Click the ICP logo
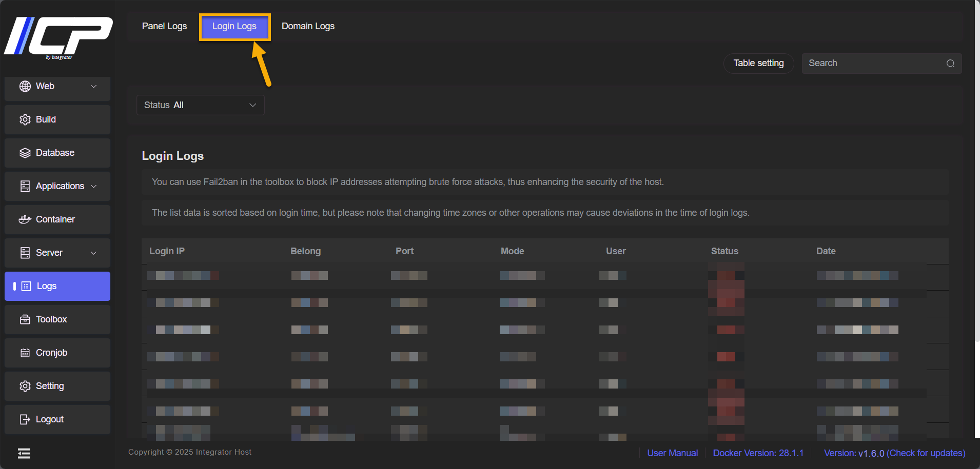 coord(58,37)
